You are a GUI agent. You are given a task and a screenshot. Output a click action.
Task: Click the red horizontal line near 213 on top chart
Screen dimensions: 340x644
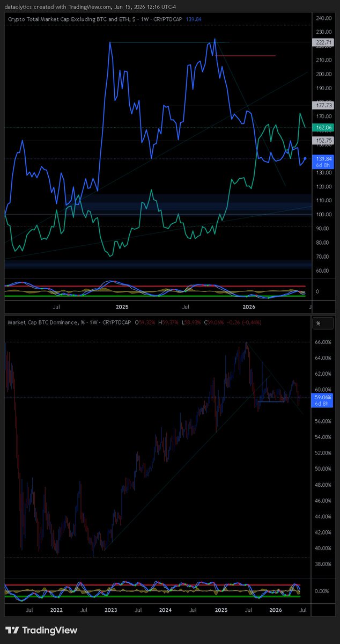(x=246, y=55)
